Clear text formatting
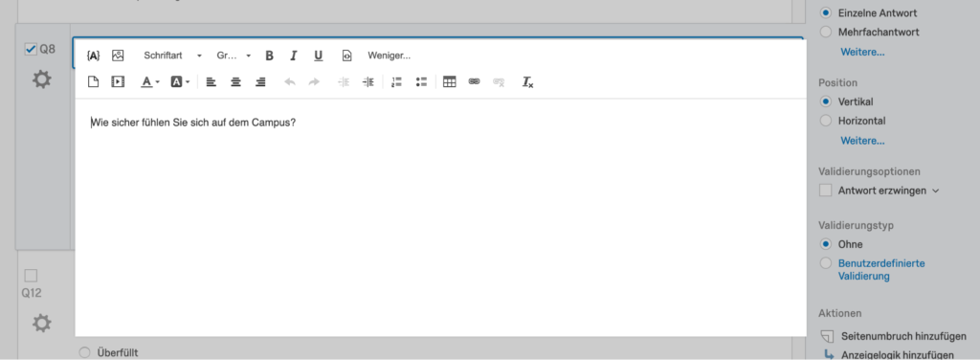This screenshot has width=980, height=360. 528,82
